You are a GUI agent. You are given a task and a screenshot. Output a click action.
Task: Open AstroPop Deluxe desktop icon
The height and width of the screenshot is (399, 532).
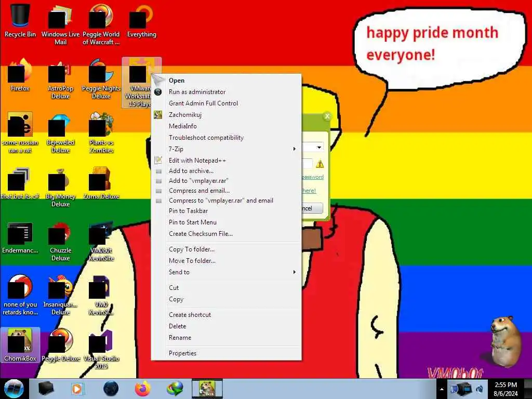click(60, 79)
